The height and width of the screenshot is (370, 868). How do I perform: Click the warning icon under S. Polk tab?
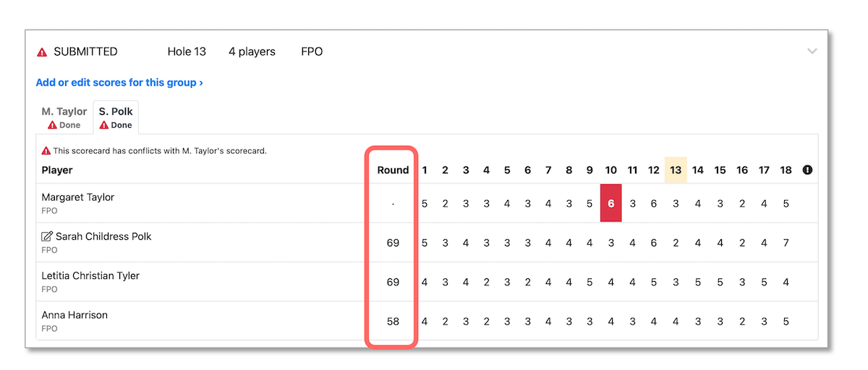tap(103, 125)
